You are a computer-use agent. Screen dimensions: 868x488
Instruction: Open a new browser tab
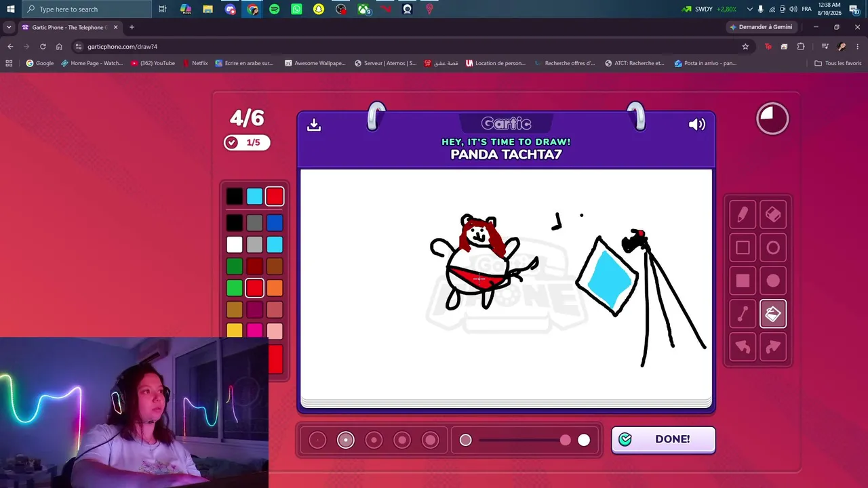coord(132,27)
